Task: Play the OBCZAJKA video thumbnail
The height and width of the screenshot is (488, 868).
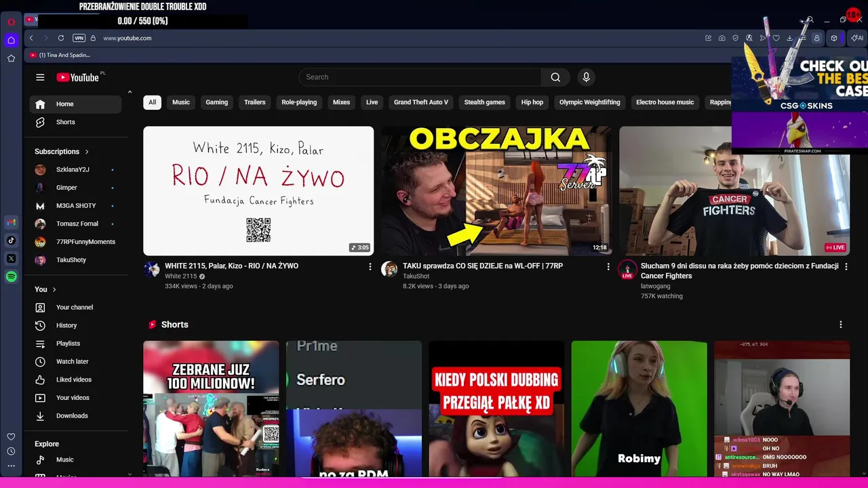Action: click(x=496, y=191)
